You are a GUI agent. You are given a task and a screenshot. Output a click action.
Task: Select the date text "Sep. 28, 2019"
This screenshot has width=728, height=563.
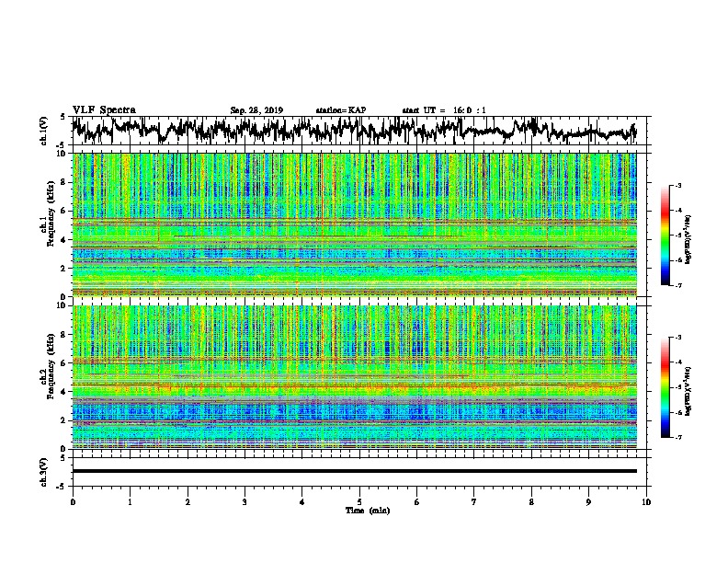coord(256,110)
